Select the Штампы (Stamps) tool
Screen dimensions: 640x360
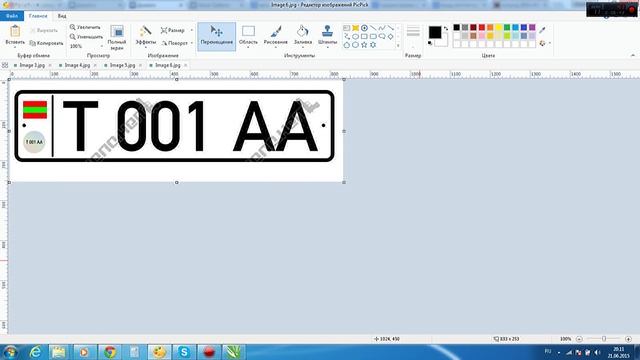(x=327, y=34)
